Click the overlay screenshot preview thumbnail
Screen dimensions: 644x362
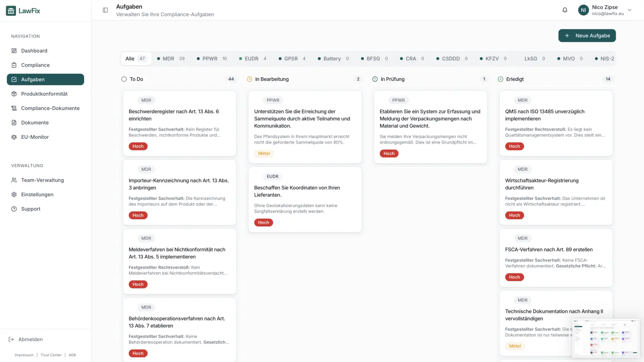pos(606,338)
